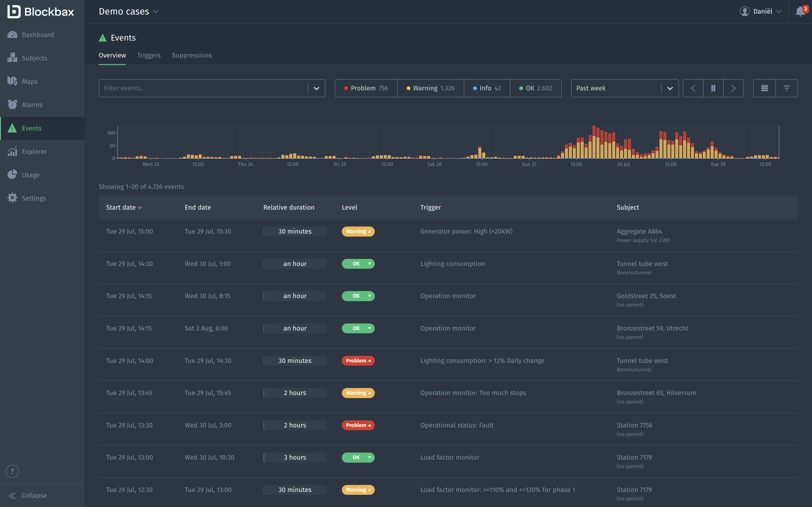Toggle the Problem 756 level filter

(366, 88)
